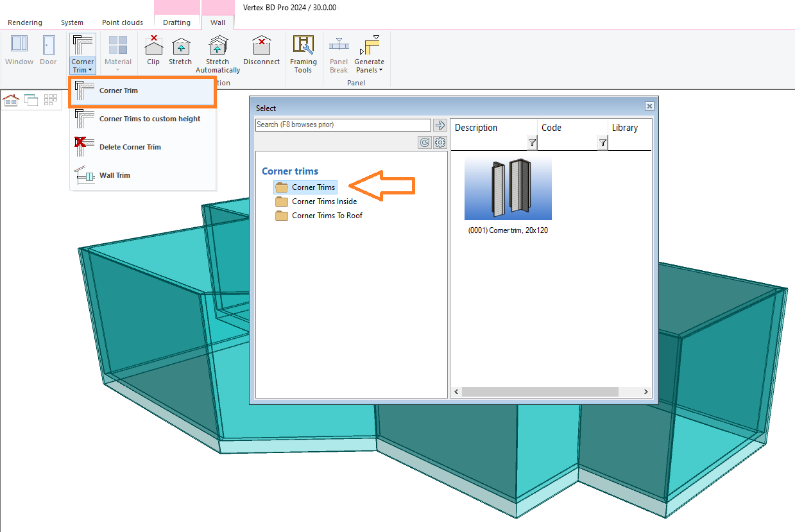The height and width of the screenshot is (532, 795).
Task: Choose Wall Trim menu entry
Action: [x=115, y=175]
